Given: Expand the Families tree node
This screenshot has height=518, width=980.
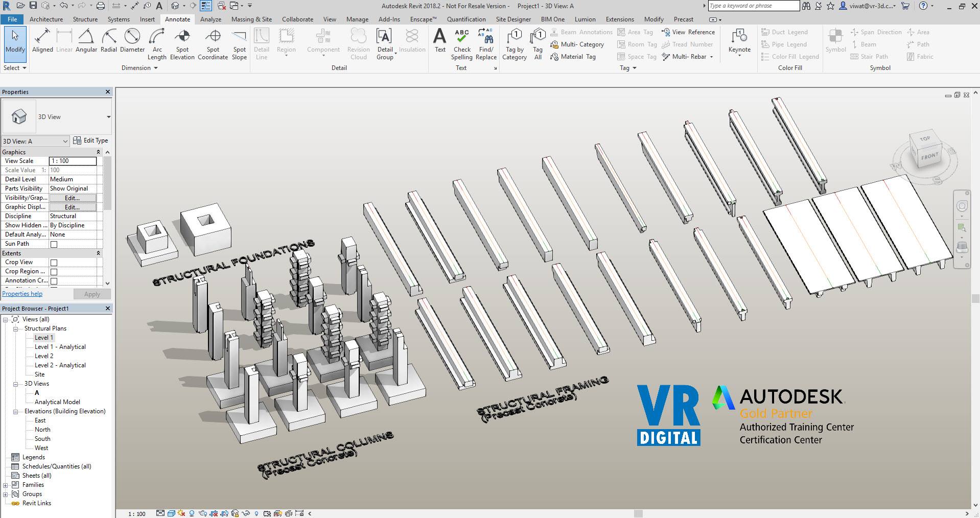Looking at the screenshot, I should tap(6, 485).
